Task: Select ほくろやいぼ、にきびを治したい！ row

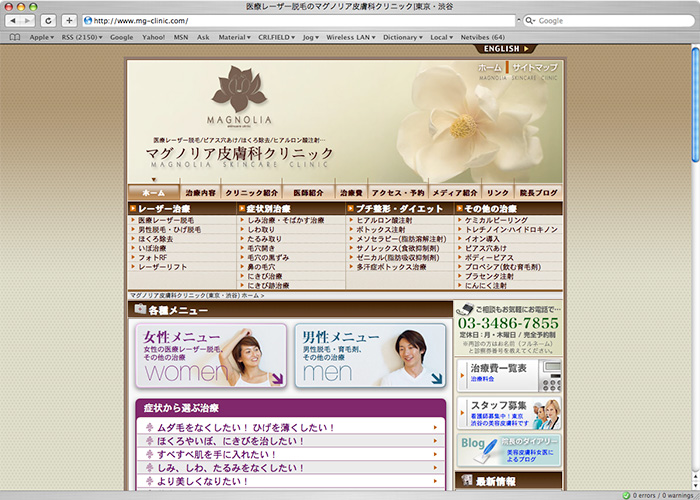Action: (x=291, y=441)
